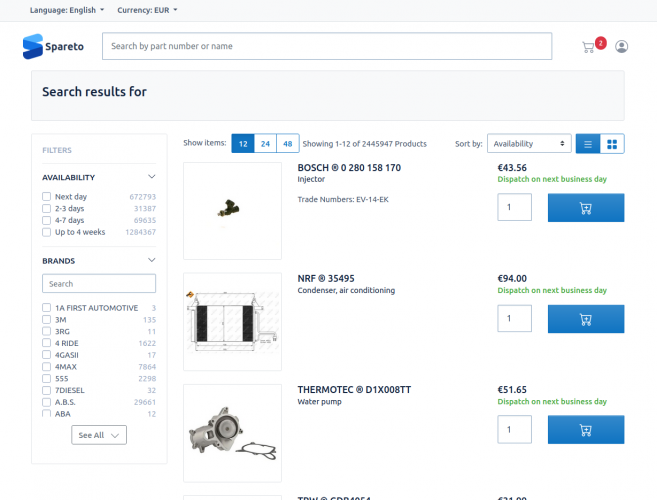
Task: Tick the A.B.S. brand checkbox
Action: [x=47, y=402]
